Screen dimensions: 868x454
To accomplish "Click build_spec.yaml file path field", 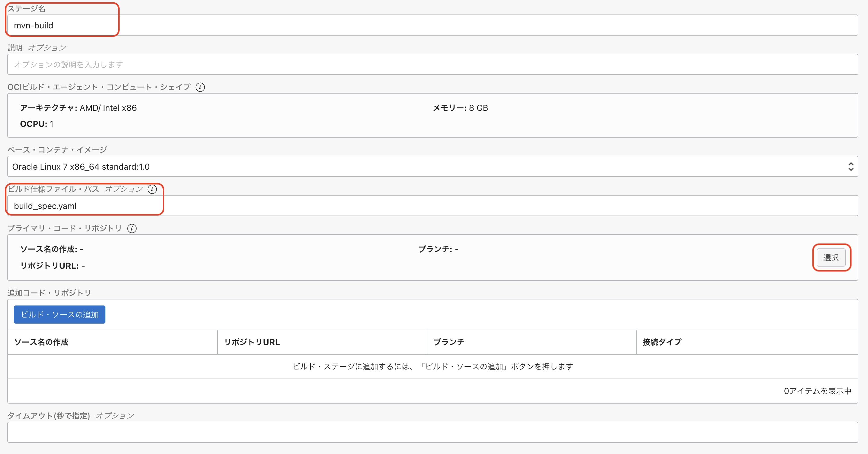I will coord(433,206).
